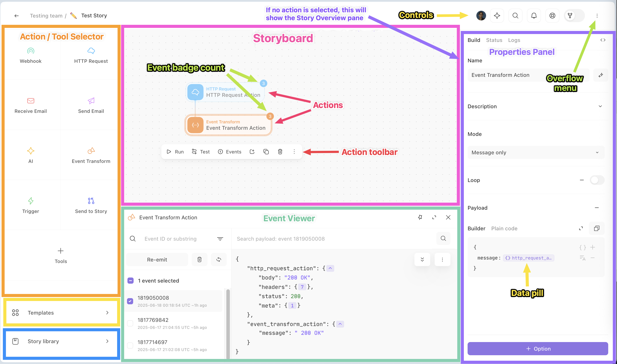The width and height of the screenshot is (617, 364).
Task: Select the Send Email action
Action: [x=91, y=106]
